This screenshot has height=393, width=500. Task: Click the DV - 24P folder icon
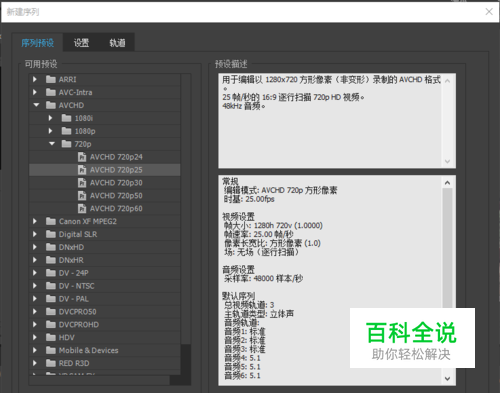(51, 273)
